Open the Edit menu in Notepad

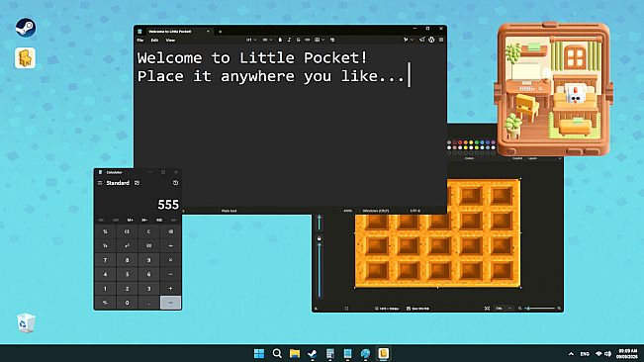coord(154,41)
